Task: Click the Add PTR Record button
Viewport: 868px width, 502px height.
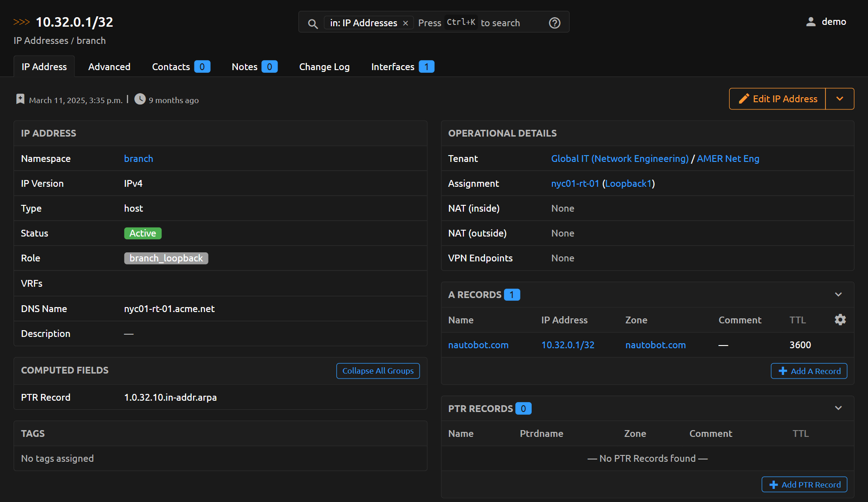Action: pyautogui.click(x=804, y=484)
